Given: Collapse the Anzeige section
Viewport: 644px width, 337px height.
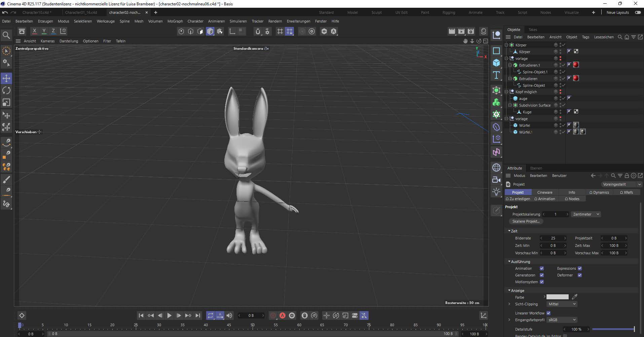Looking at the screenshot, I should [x=509, y=290].
